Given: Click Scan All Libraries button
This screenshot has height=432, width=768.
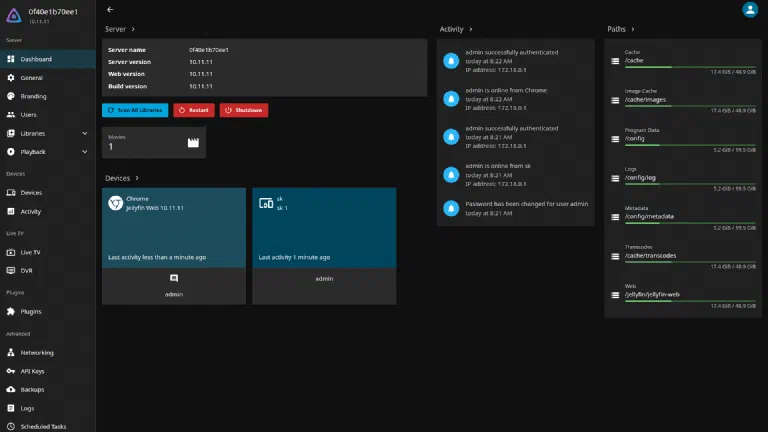Looking at the screenshot, I should [x=135, y=110].
